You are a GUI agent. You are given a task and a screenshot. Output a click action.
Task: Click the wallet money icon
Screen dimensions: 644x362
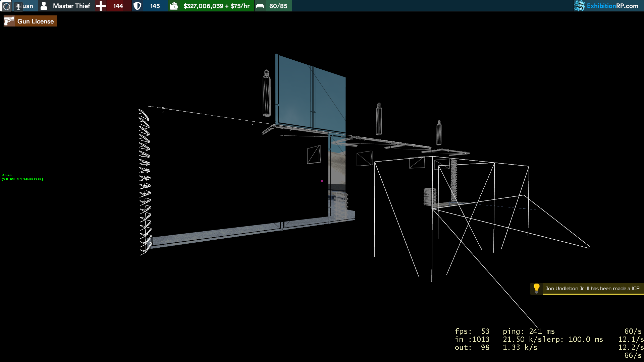(174, 6)
